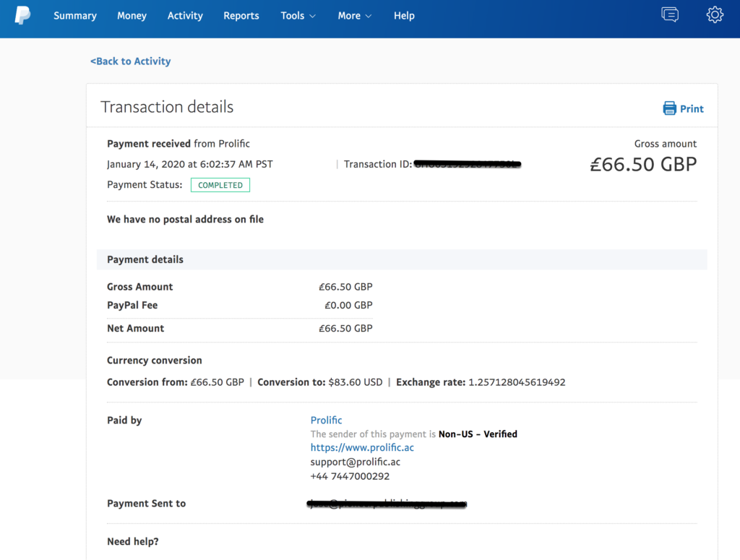Open the settings gear icon
This screenshot has height=560, width=740.
(x=715, y=15)
